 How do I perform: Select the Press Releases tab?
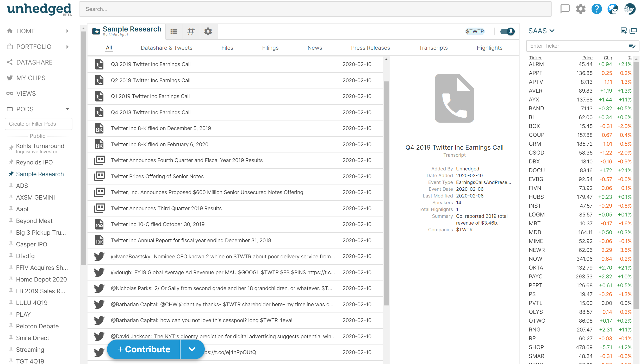pyautogui.click(x=370, y=48)
